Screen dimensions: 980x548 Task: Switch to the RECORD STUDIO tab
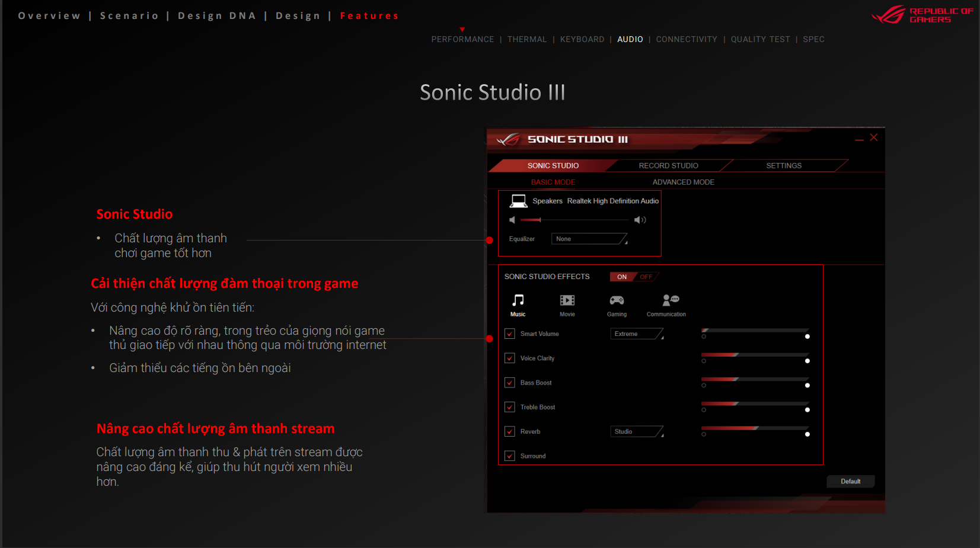pos(669,166)
